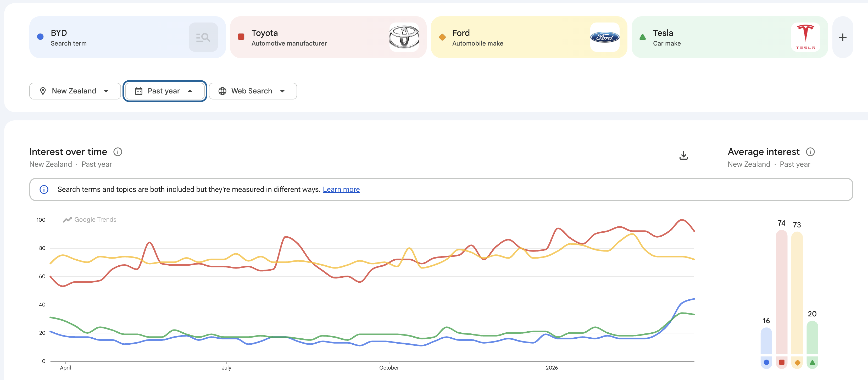
Task: Click the red Toyota average bar marker
Action: [782, 362]
